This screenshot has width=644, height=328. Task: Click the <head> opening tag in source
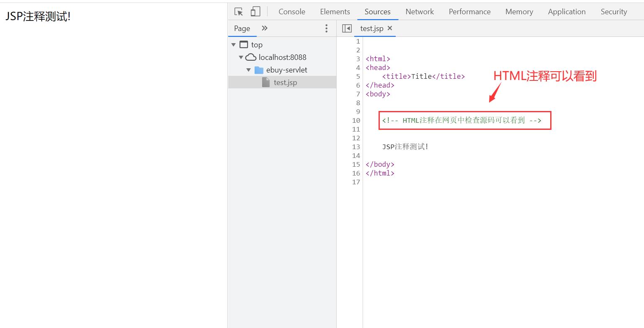[x=378, y=68]
